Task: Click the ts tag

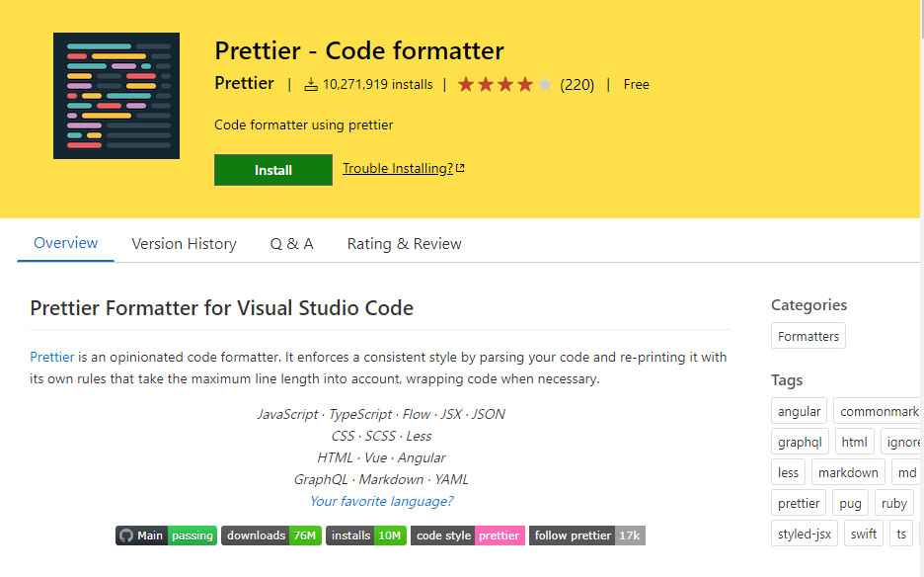Action: point(901,534)
